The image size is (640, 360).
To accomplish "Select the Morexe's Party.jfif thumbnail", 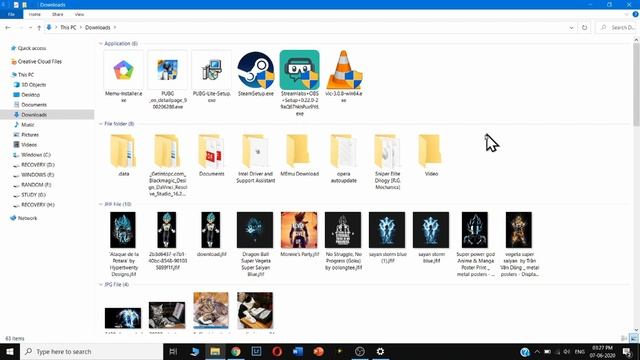I will click(x=299, y=230).
